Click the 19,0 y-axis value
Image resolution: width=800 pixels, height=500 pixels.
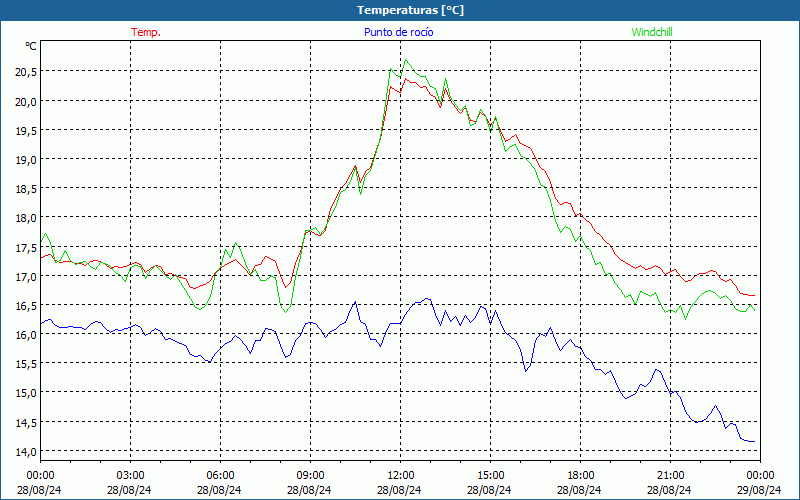26,160
